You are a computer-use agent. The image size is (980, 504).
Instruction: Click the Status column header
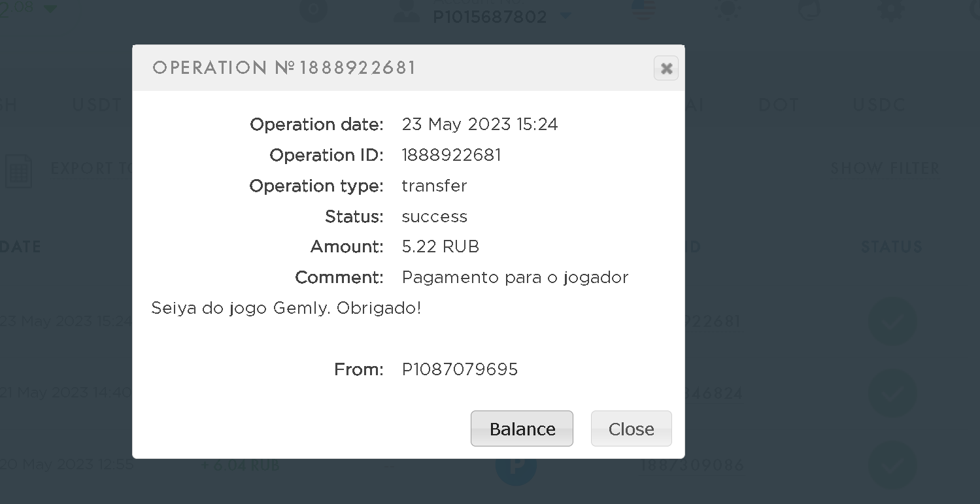891,247
